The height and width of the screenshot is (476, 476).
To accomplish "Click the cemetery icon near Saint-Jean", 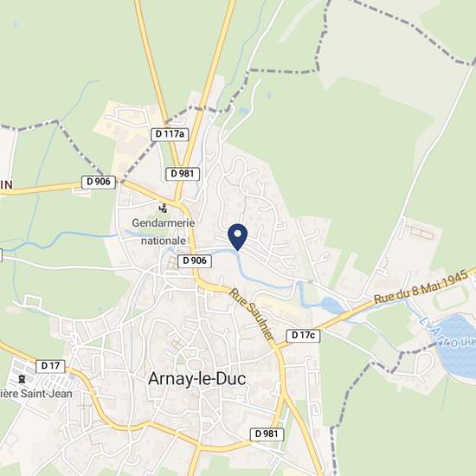I will [x=22, y=378].
